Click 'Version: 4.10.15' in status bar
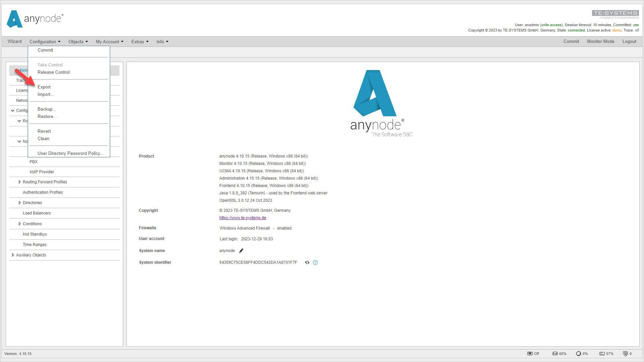This screenshot has height=362, width=644. 18,354
